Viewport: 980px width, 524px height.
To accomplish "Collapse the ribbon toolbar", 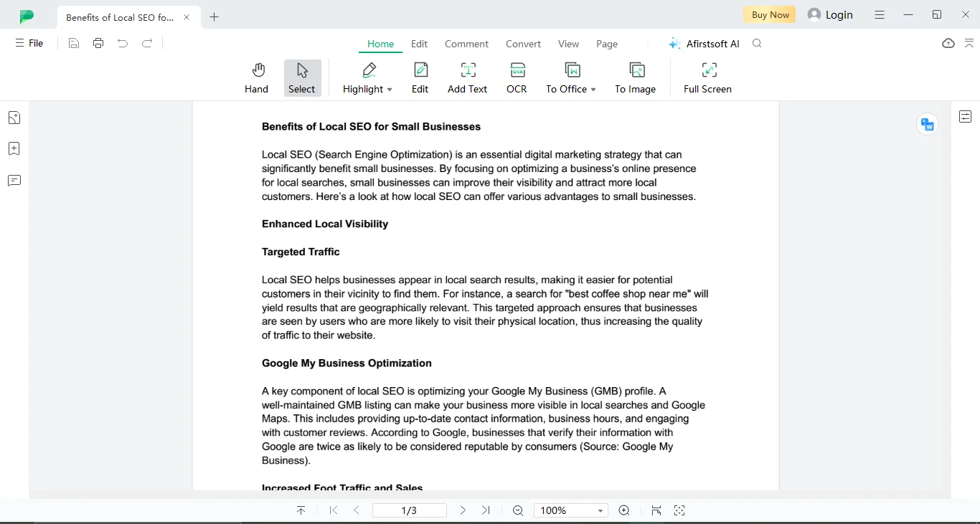I will [x=969, y=44].
